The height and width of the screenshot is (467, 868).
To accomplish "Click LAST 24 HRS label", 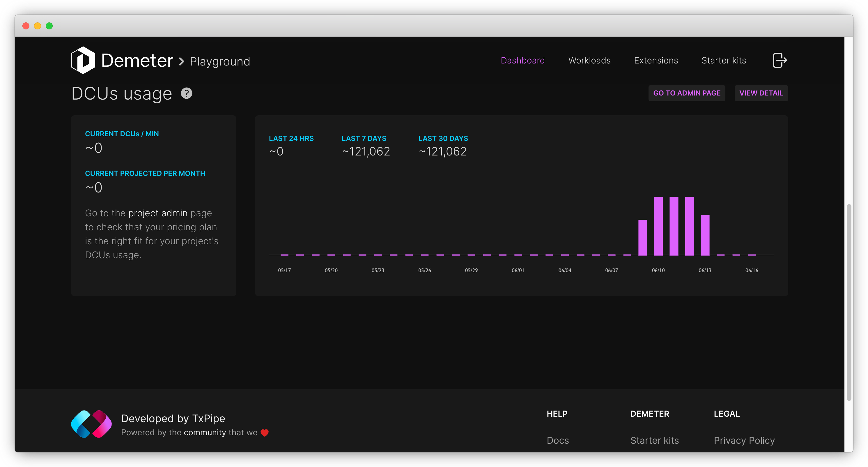I will click(x=291, y=139).
